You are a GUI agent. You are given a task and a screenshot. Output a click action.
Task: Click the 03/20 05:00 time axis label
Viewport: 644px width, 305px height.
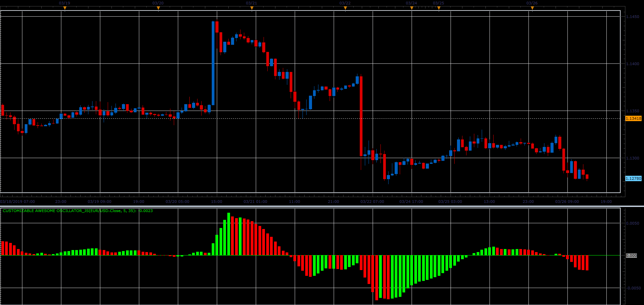click(178, 202)
